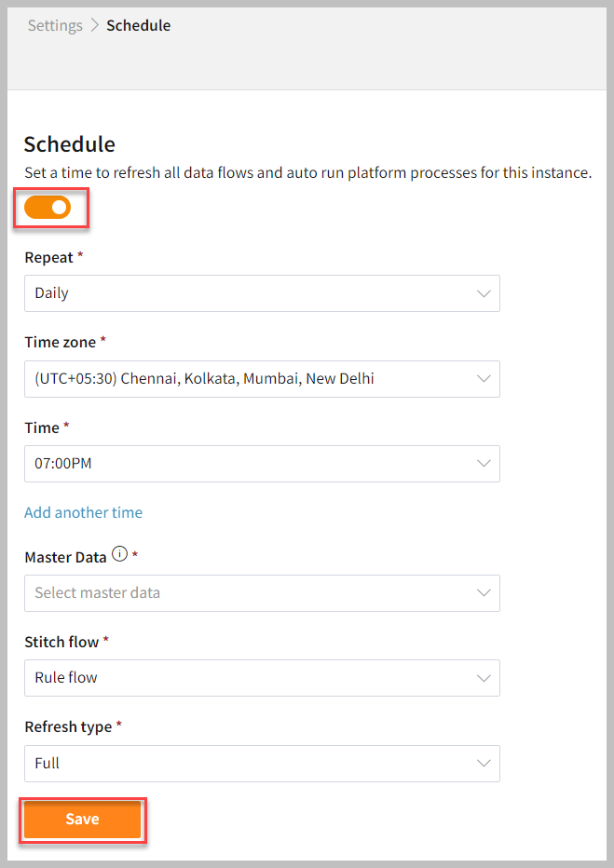Click the chevron arrow in Time zone field
614x868 pixels.
coord(484,379)
